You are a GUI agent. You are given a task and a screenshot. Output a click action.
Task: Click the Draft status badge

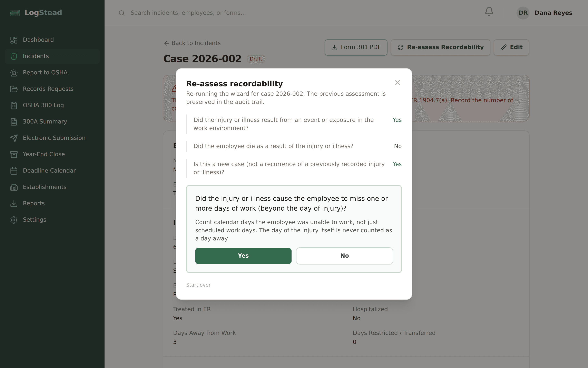click(x=256, y=59)
